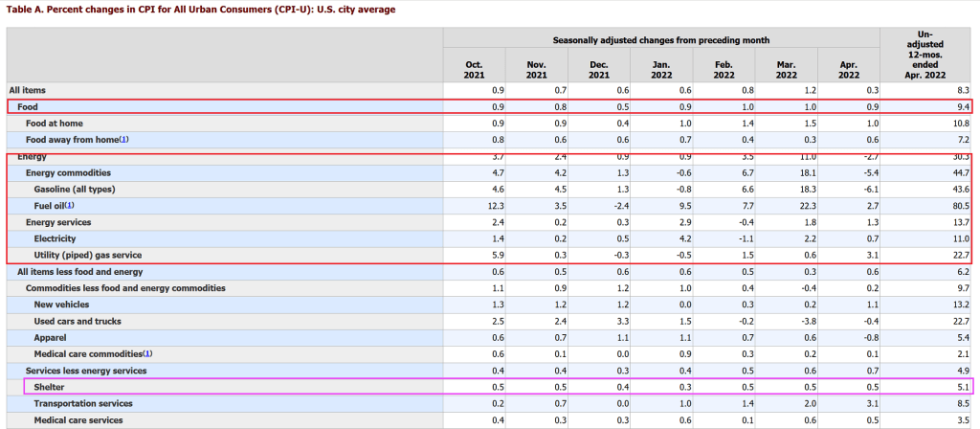Click 'Seasonally adjusted changes from preceding month' header
Screen dimensions: 980x429
[660, 40]
